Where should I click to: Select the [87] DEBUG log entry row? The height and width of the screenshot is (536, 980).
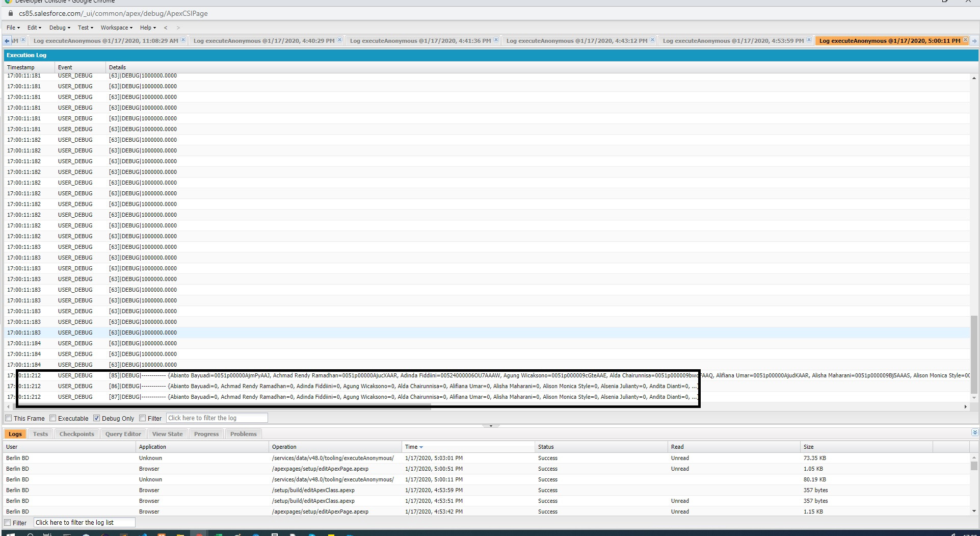[x=487, y=397]
